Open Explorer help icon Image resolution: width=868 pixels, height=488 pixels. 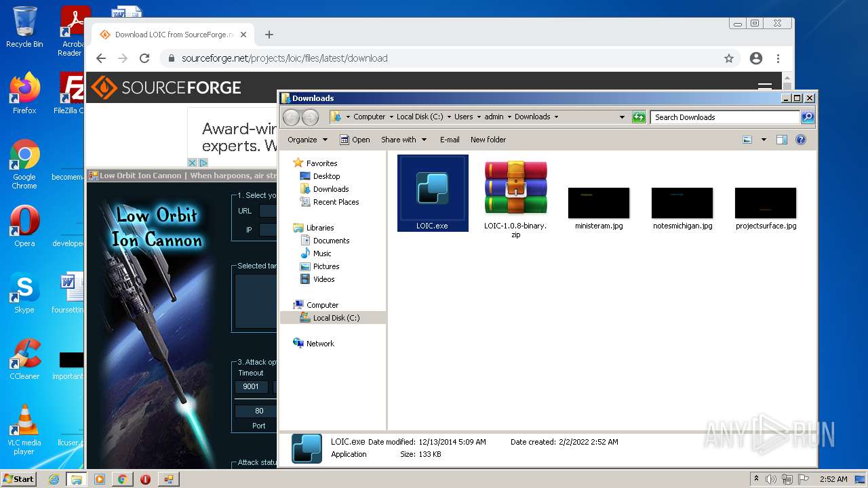(x=801, y=140)
